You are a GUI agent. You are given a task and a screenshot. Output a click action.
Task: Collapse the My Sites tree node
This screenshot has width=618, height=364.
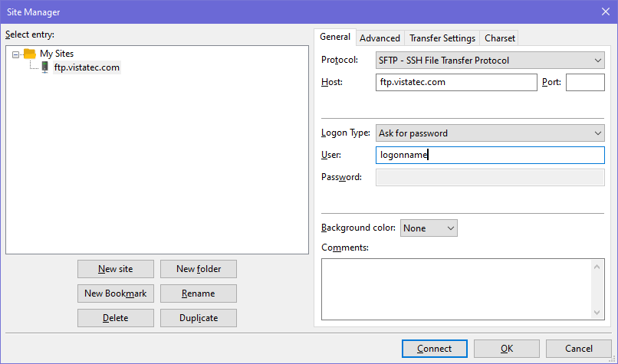coord(16,54)
